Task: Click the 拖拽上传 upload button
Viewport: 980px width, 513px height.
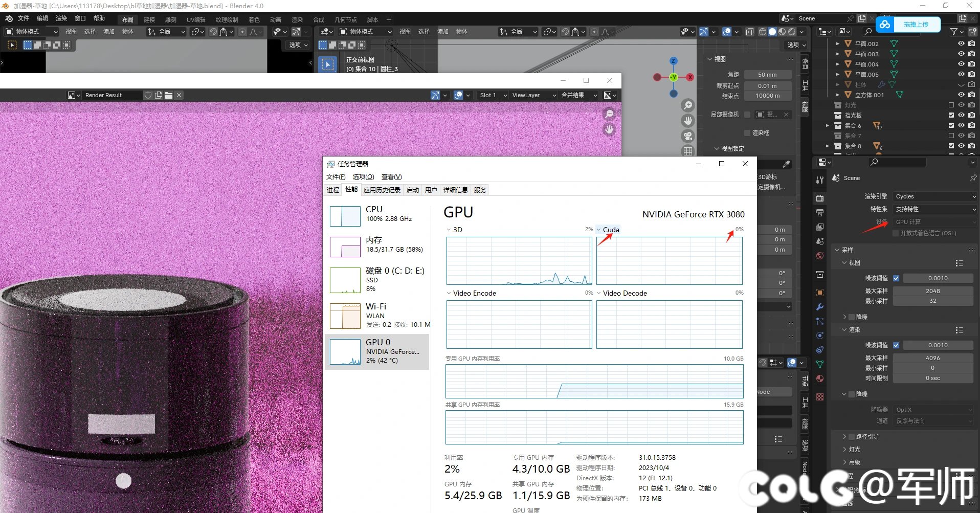Action: point(908,24)
